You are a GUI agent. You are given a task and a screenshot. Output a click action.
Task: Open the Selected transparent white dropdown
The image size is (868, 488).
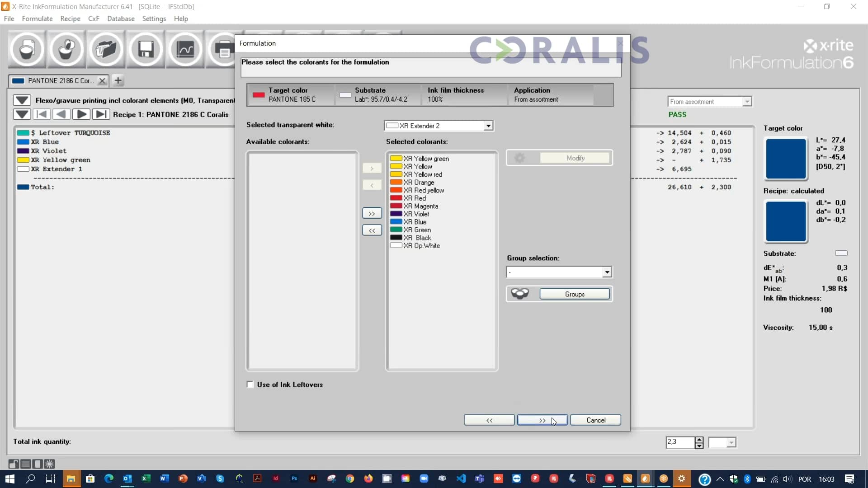coord(488,126)
